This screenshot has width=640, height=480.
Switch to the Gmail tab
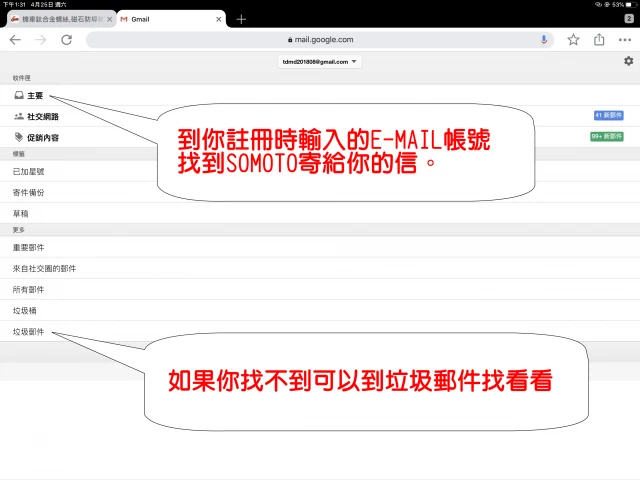pos(171,19)
